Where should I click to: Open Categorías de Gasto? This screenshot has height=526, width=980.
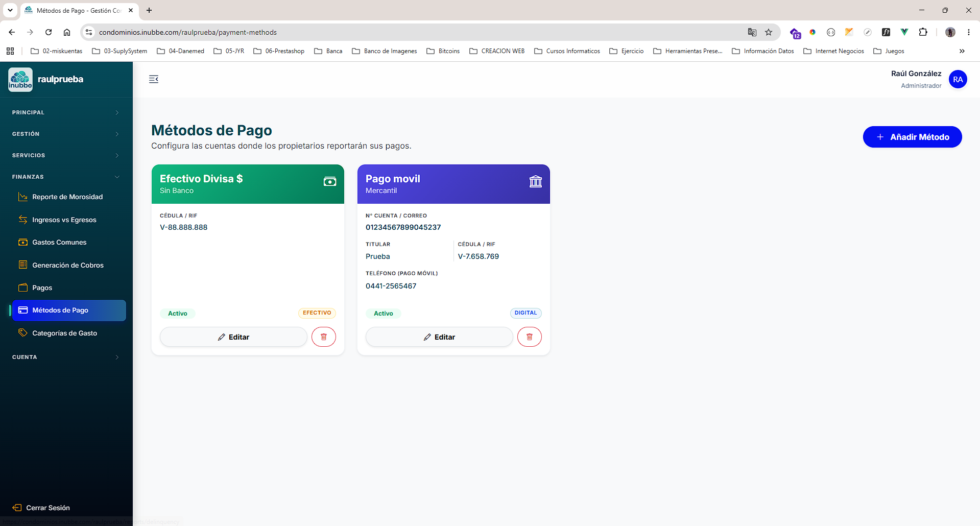[64, 333]
